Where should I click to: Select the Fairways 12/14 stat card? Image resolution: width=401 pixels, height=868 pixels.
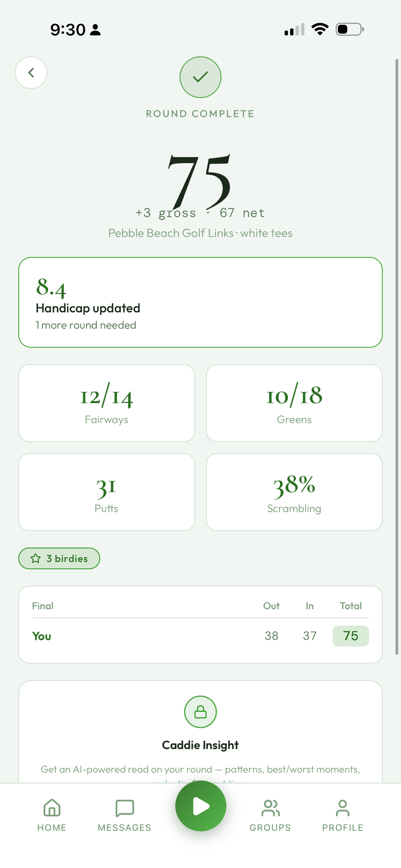tap(106, 403)
